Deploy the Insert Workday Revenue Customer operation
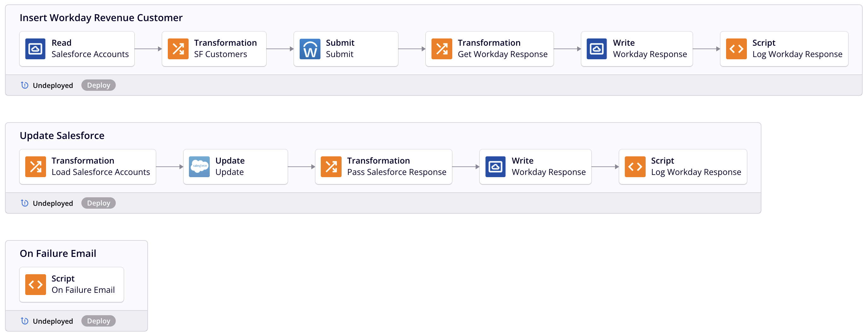The height and width of the screenshot is (336, 868). [x=98, y=85]
